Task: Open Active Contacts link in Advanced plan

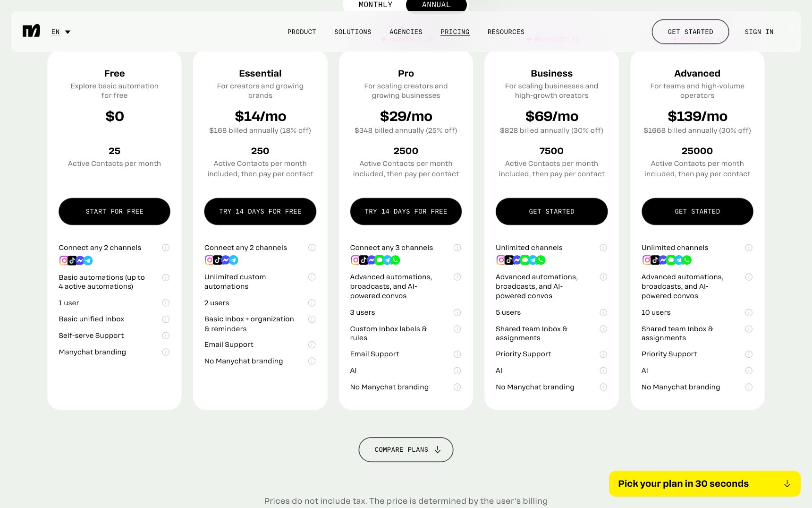Action: [x=678, y=164]
